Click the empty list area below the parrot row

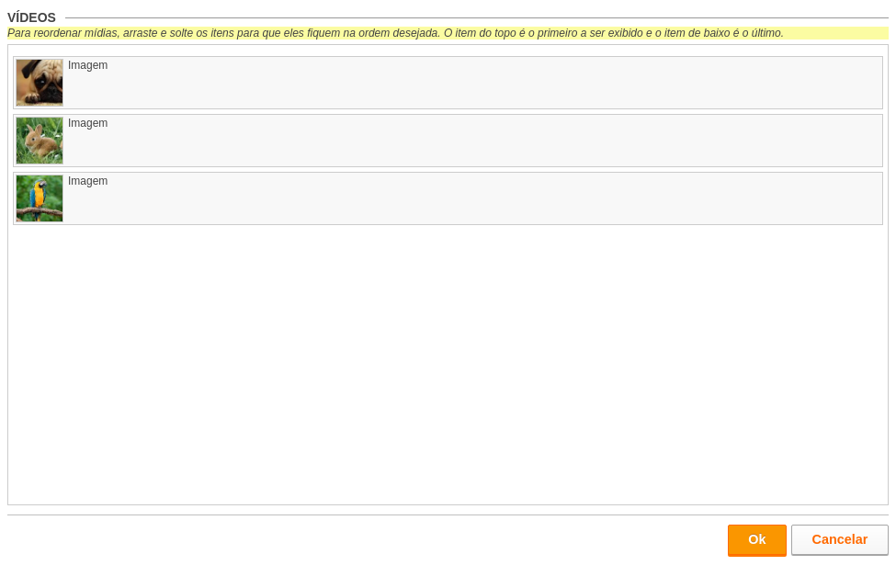pyautogui.click(x=448, y=365)
